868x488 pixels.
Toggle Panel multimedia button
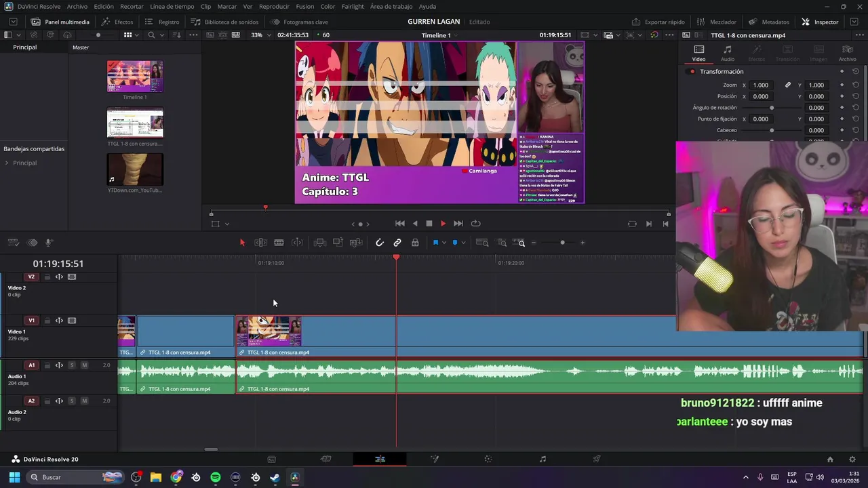[60, 22]
